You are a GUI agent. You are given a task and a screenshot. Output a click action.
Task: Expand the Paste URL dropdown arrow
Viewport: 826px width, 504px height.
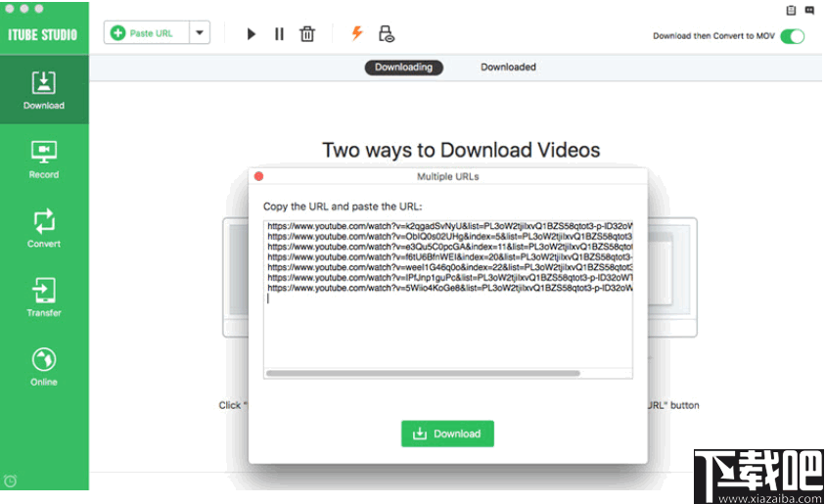pyautogui.click(x=200, y=33)
